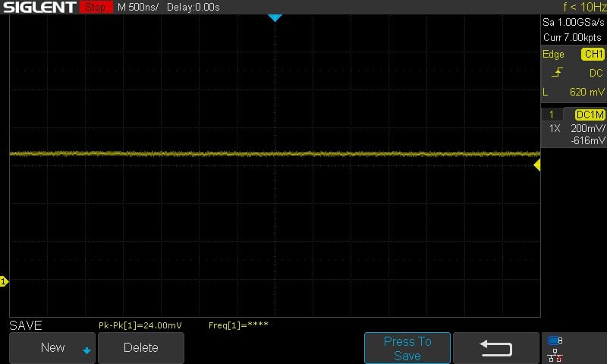
Task: Click the Sa 1.00GSa/s sample rate
Action: (574, 22)
